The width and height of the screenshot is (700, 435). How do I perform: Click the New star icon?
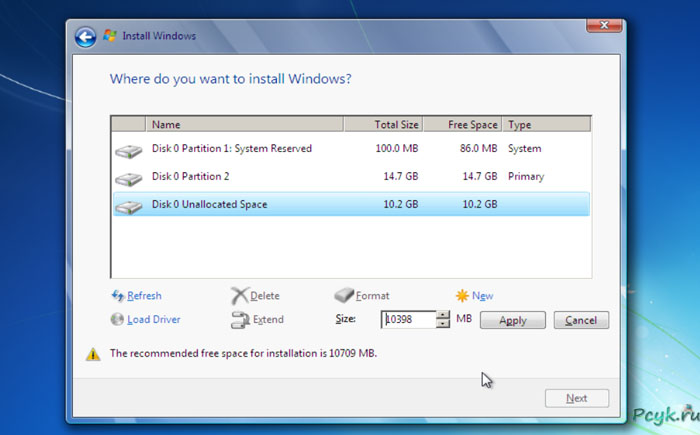click(x=461, y=296)
